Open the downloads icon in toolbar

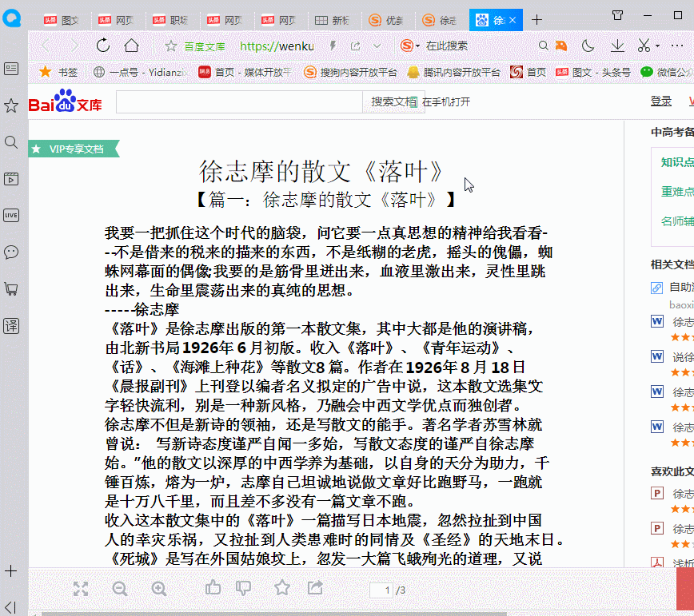coord(616,46)
